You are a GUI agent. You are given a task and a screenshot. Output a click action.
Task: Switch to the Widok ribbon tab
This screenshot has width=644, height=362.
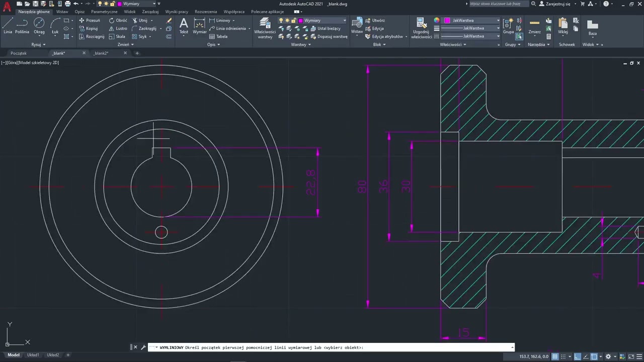[x=130, y=12]
